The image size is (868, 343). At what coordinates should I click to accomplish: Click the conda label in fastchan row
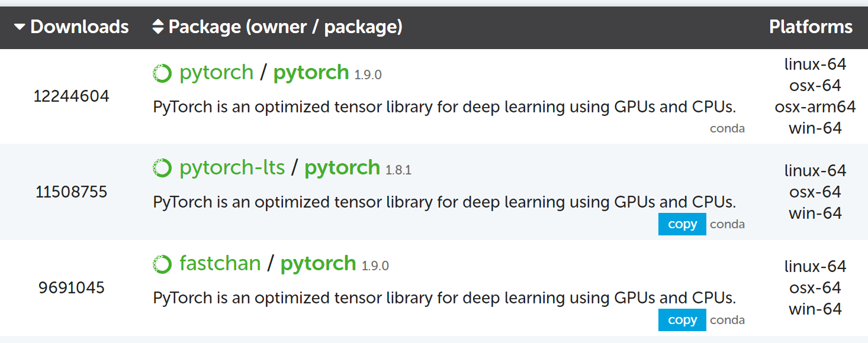click(x=727, y=320)
